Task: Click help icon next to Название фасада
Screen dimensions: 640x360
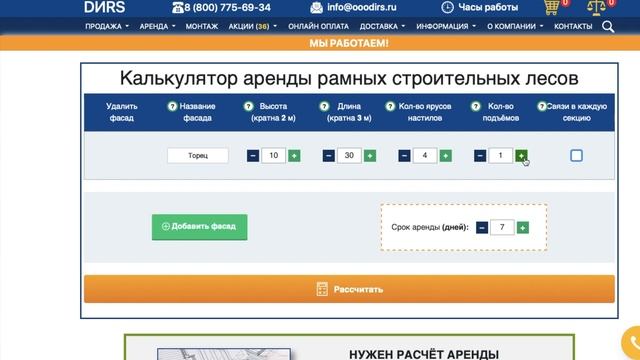Action: point(172,106)
